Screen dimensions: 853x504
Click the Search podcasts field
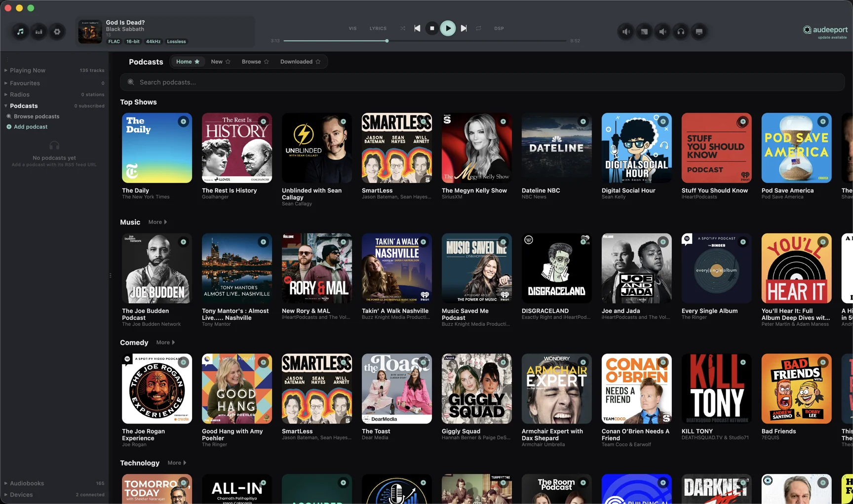click(x=482, y=82)
